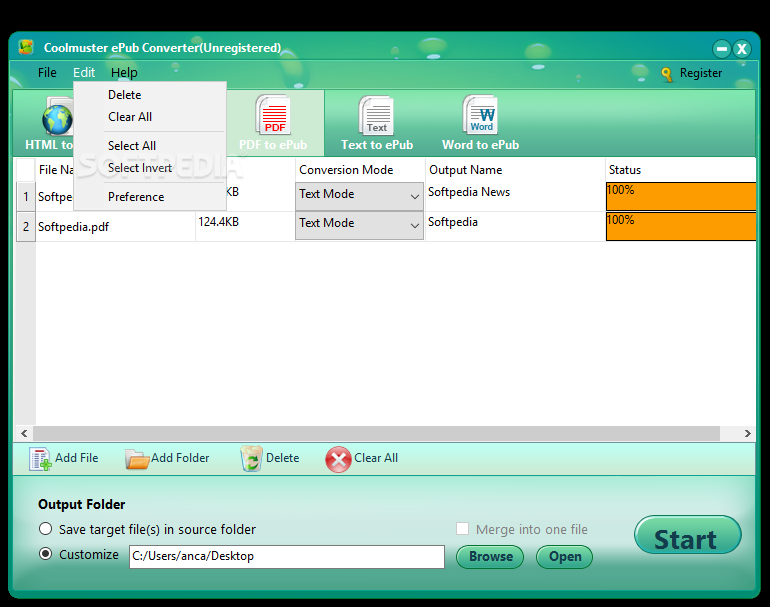This screenshot has height=607, width=770.
Task: Open the File menu
Action: tap(47, 73)
